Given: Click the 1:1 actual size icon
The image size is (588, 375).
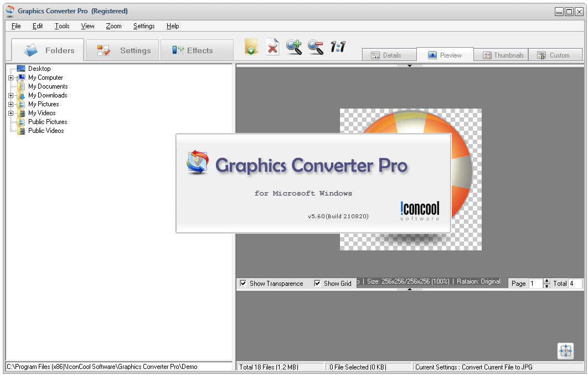Looking at the screenshot, I should coord(338,47).
